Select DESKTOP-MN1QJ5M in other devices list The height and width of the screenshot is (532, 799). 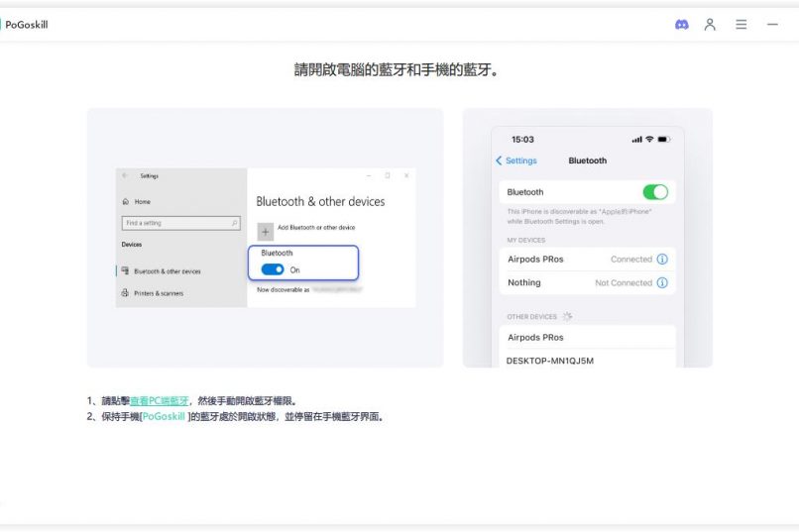pos(550,361)
